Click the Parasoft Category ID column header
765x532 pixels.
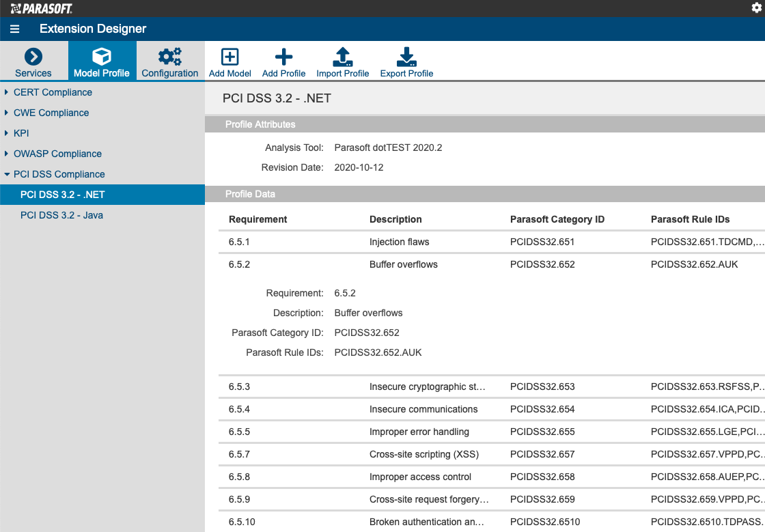click(557, 219)
